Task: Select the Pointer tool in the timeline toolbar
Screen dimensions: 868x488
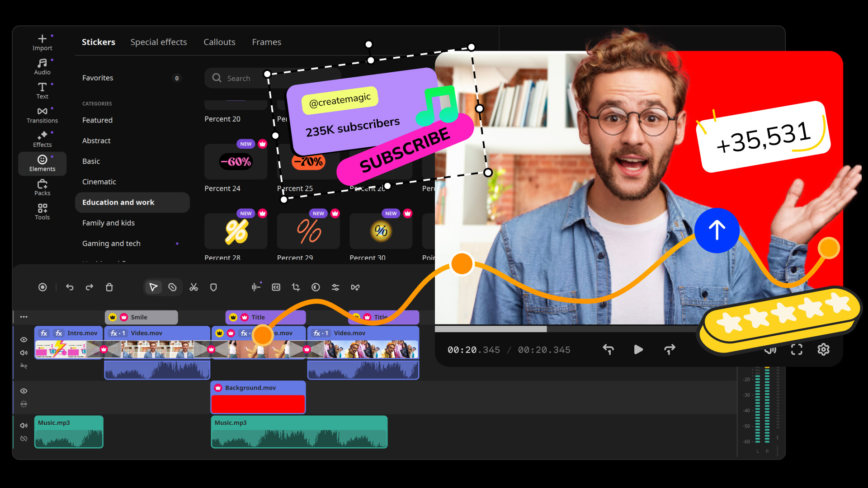Action: point(153,287)
